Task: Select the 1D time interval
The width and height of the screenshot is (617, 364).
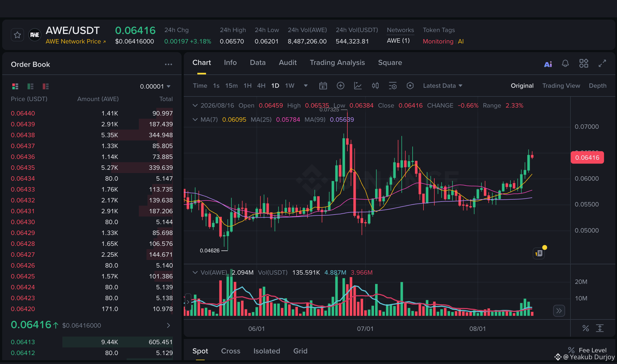Action: click(x=275, y=86)
